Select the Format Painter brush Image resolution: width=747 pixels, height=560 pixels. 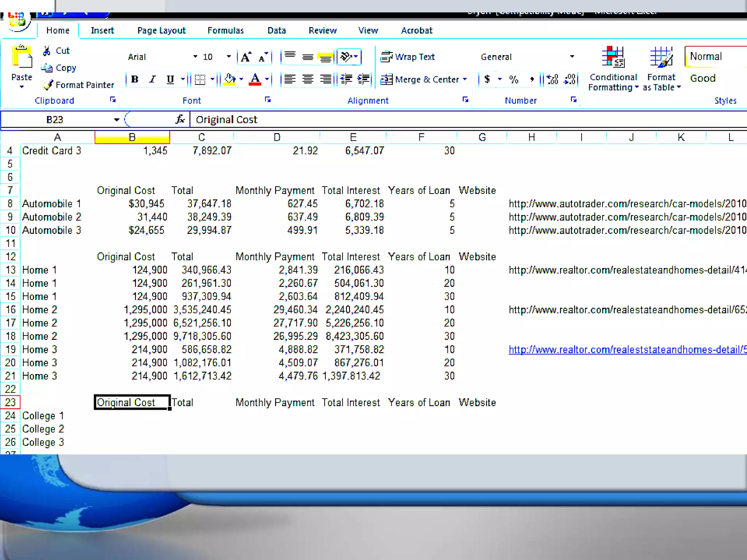tap(48, 85)
